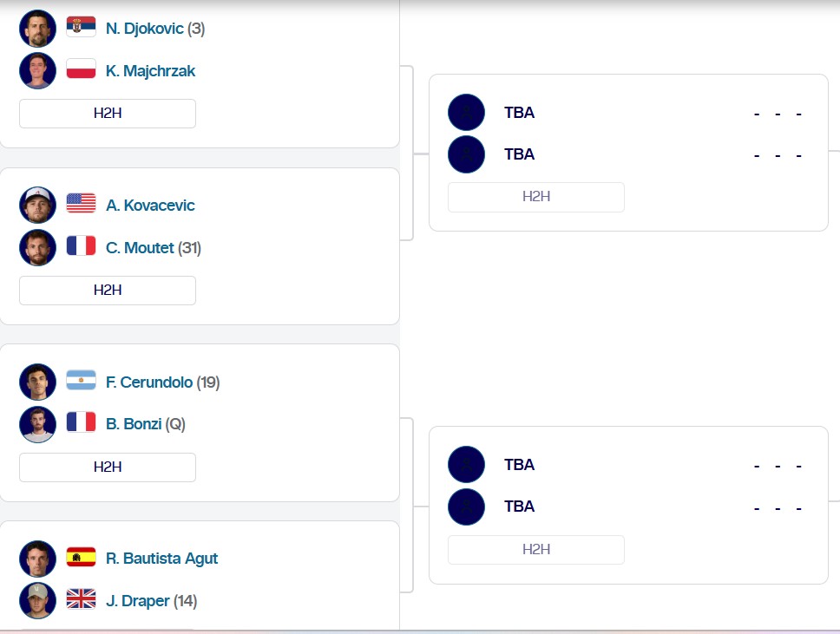Click the Argentine flag beside Cerundolo
Viewport: 840px width, 634px height.
[x=81, y=382]
